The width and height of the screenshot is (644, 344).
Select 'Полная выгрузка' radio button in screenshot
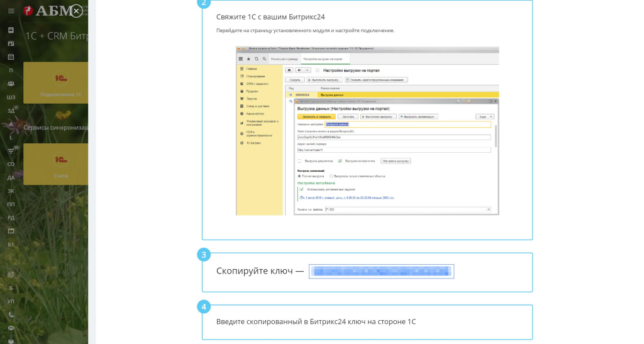[x=299, y=176]
